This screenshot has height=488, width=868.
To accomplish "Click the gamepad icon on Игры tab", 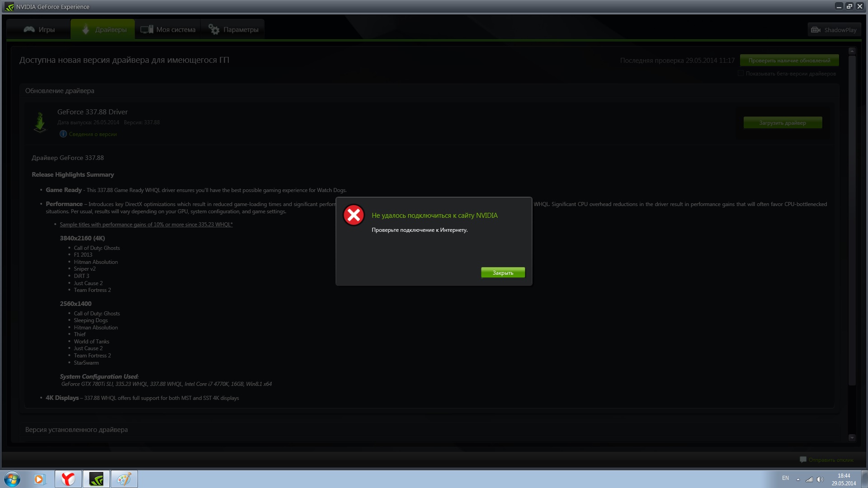I will pyautogui.click(x=29, y=29).
